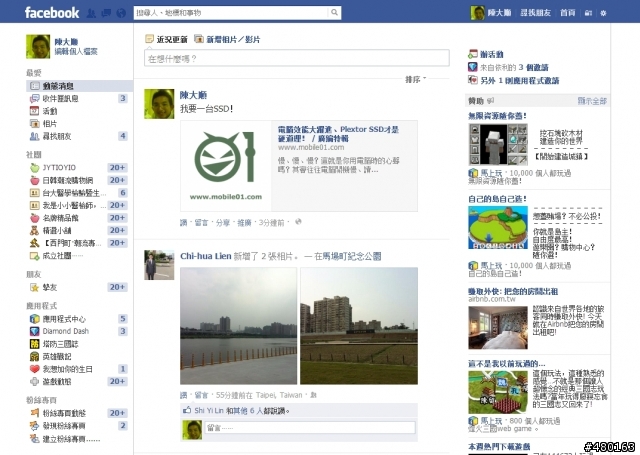
Task: Select the photos icon in left sidebar
Action: [35, 123]
